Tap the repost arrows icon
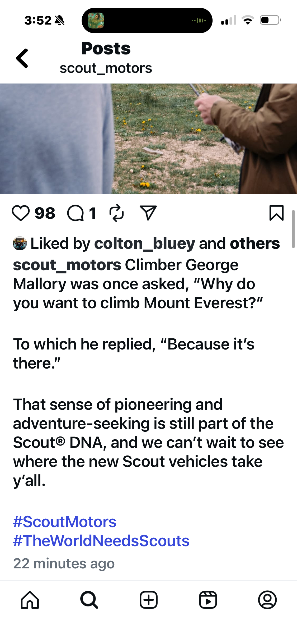 (x=116, y=213)
